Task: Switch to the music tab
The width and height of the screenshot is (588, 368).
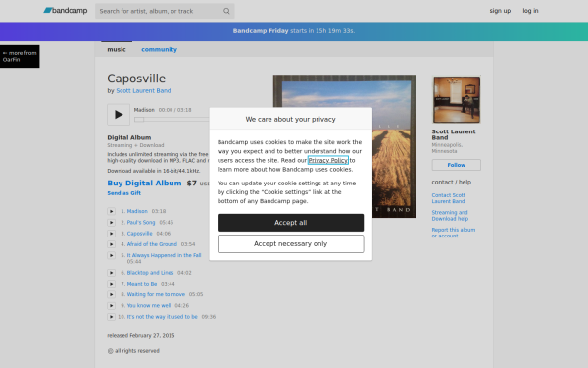Action: tap(117, 49)
